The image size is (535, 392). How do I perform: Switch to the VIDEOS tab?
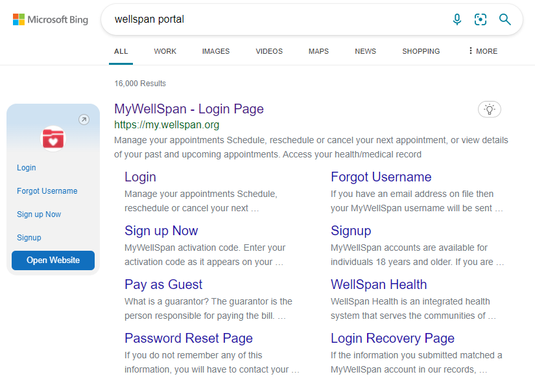[x=269, y=51]
